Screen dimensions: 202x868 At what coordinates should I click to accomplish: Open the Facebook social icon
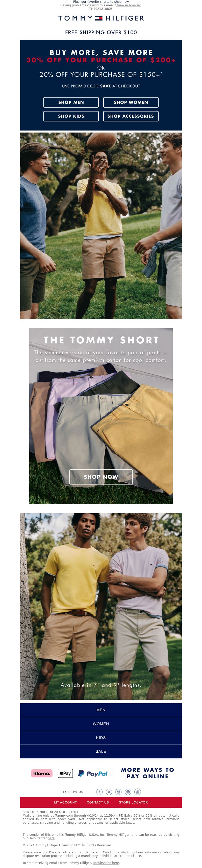[99, 792]
